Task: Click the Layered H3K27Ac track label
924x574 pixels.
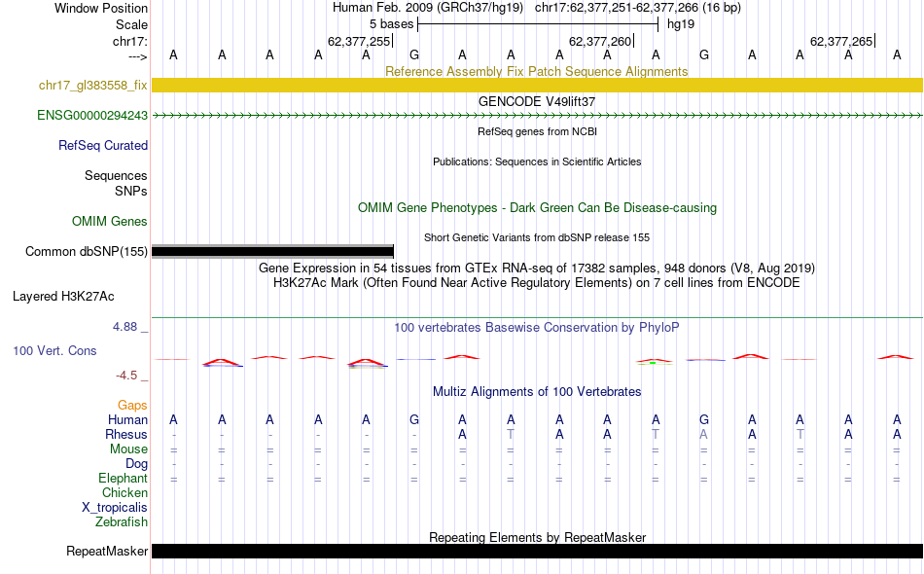Action: 63,297
